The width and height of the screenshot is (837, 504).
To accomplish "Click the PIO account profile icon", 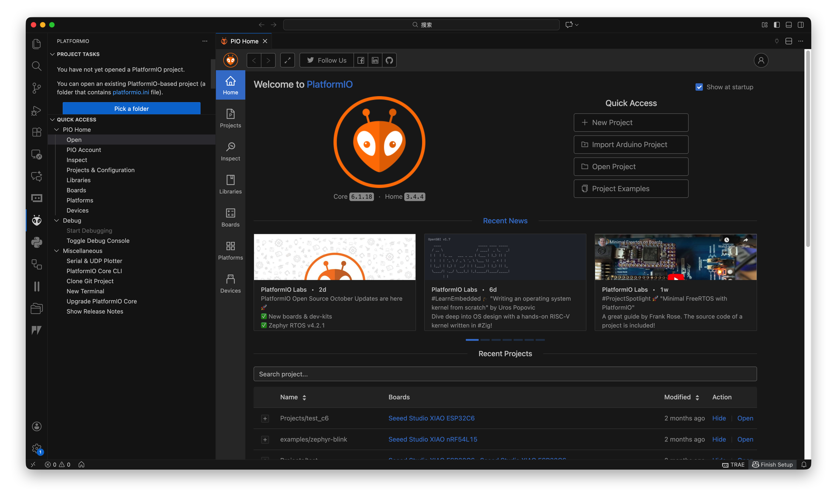I will click(761, 60).
